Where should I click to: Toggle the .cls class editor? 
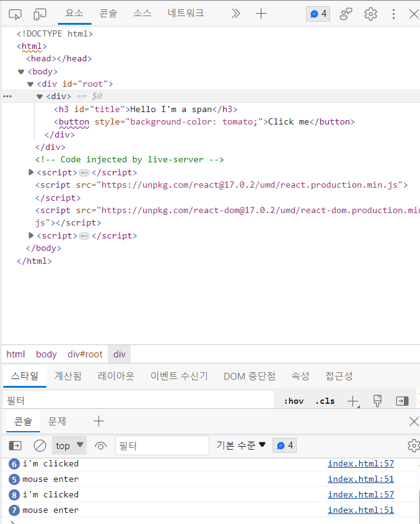click(325, 401)
